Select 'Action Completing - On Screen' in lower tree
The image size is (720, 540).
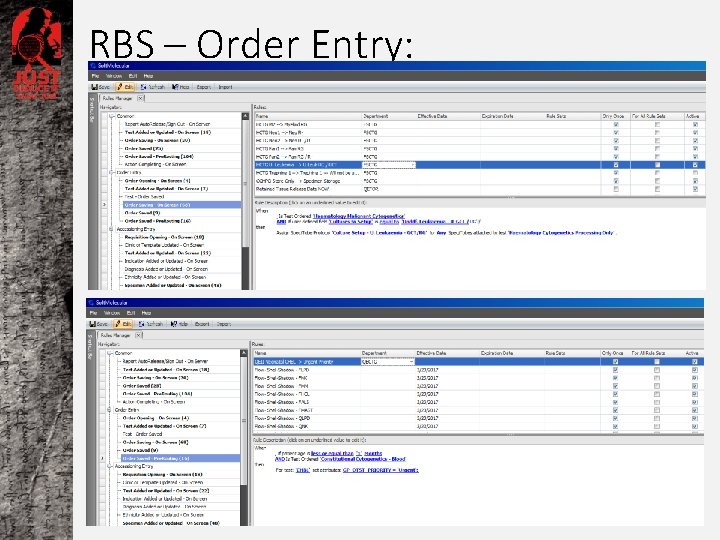(154, 402)
